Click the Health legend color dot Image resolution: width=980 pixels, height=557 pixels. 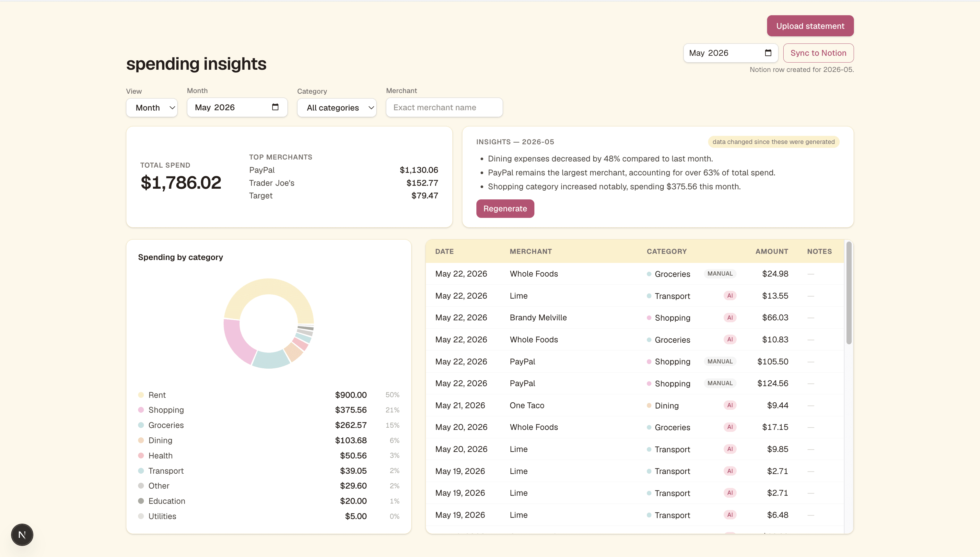[141, 455]
